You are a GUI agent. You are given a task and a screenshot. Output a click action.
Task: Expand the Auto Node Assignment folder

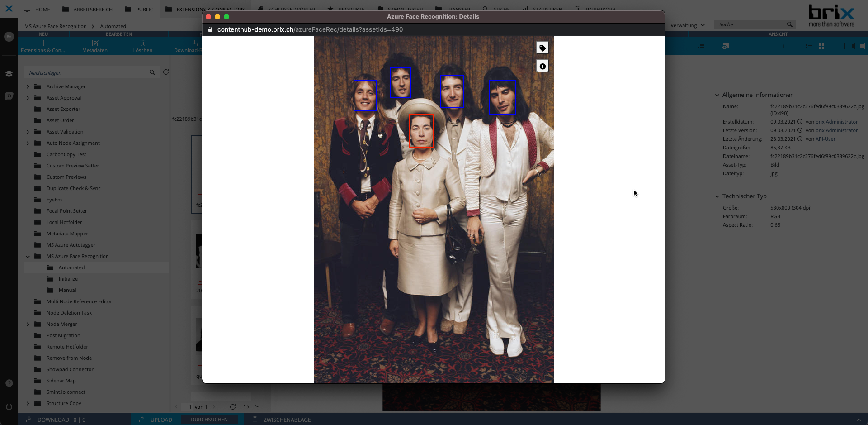[x=28, y=143]
